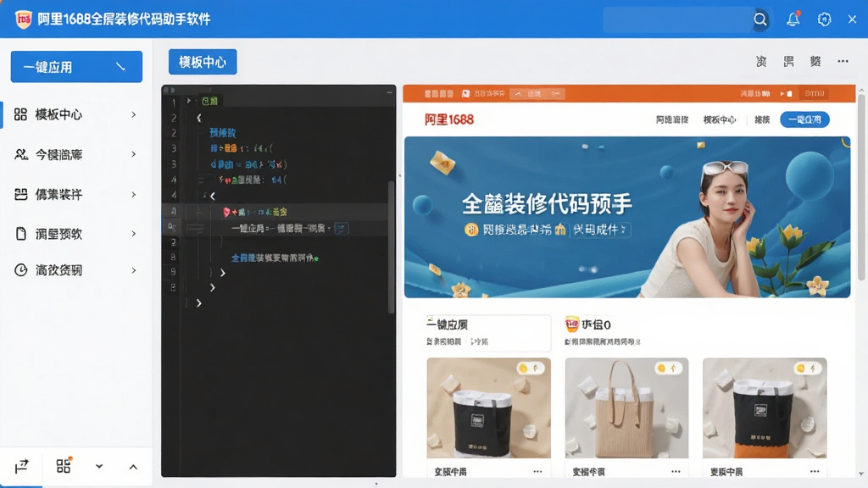Screen dimensions: 868x488
Task: Click the code editor vertical scrollbar
Action: coord(392,247)
